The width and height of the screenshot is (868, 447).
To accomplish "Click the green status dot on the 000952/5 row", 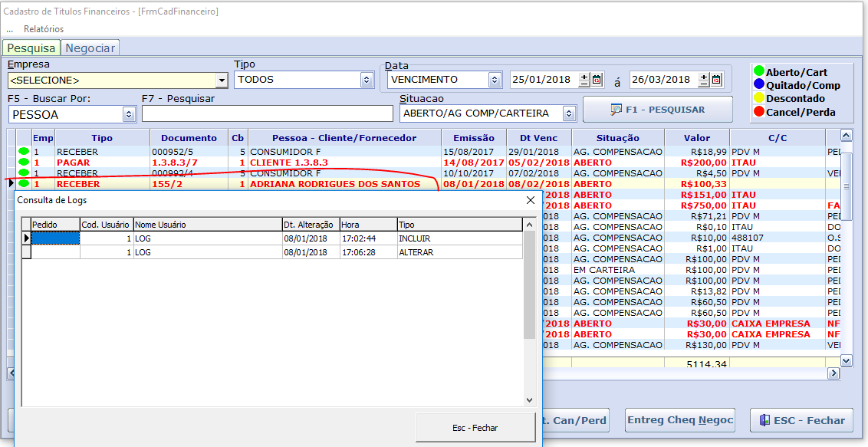I will (x=24, y=152).
